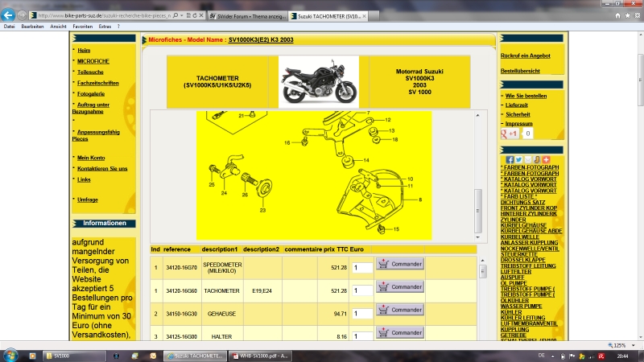The height and width of the screenshot is (362, 644).
Task: Click cart icon in SPEEDOMETER row
Action: [x=383, y=264]
